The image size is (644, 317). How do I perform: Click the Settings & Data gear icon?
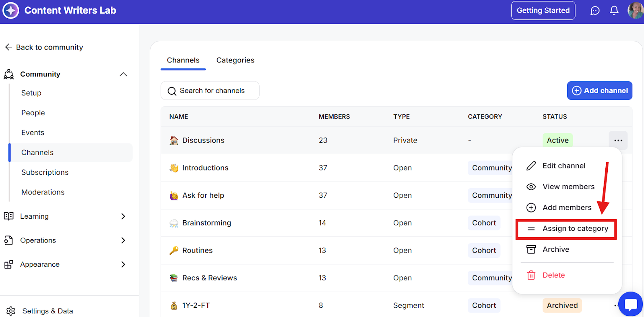click(11, 311)
